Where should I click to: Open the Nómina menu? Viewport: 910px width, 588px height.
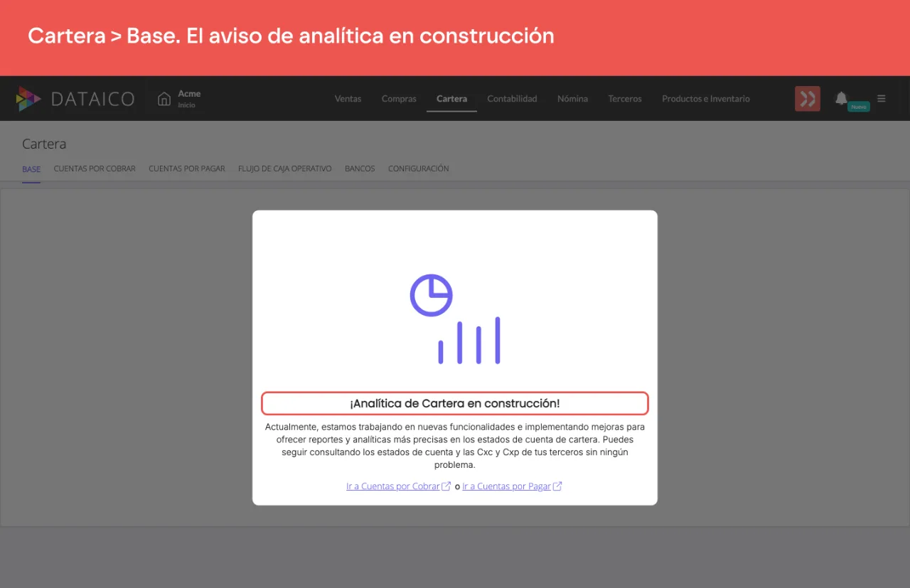tap(572, 99)
